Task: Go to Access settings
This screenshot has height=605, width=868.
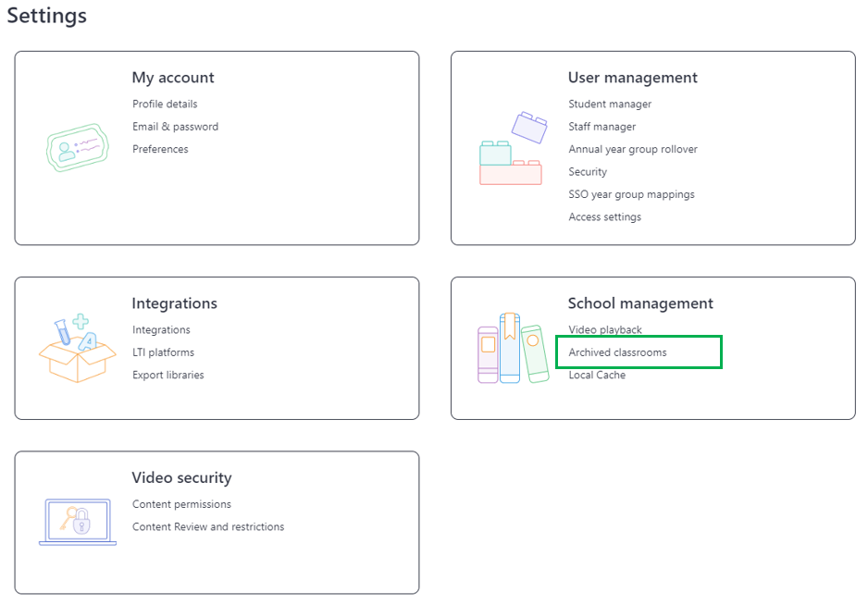Action: [605, 217]
